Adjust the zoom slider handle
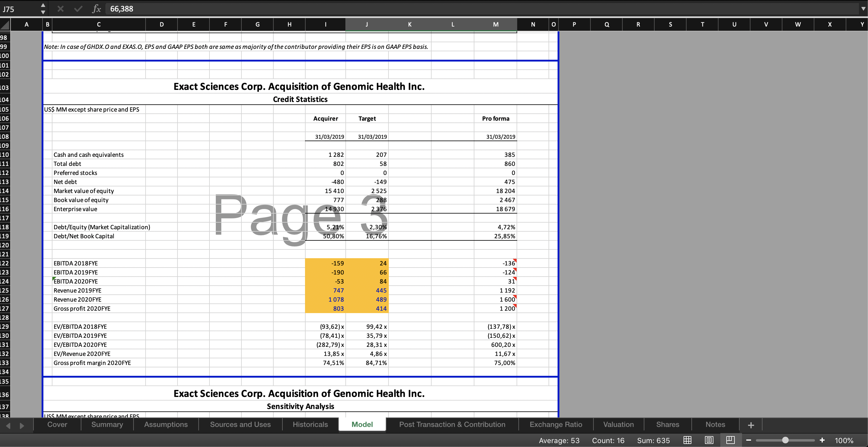868x447 pixels. 785,440
